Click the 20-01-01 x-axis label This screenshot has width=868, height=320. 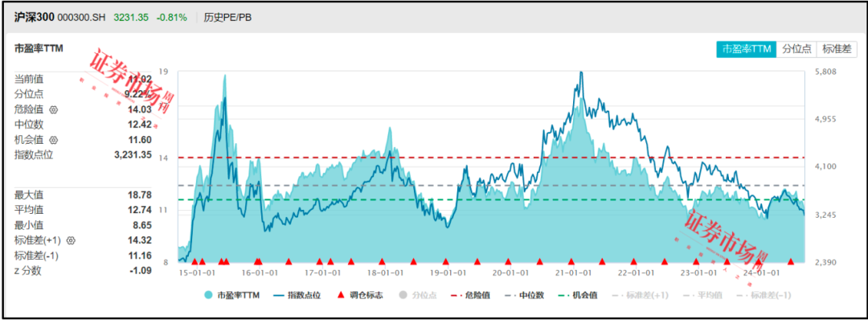(510, 273)
